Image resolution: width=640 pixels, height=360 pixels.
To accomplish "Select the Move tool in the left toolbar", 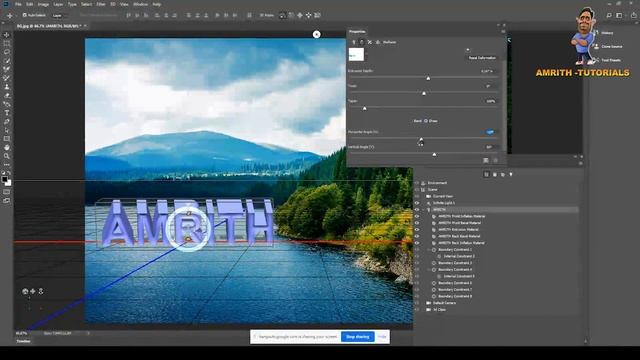I will click(x=7, y=35).
